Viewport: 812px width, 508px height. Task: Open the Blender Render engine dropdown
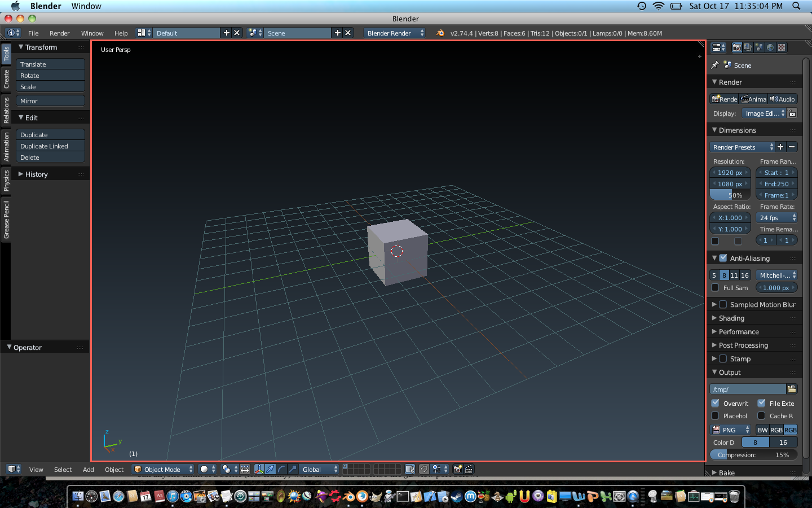(394, 33)
